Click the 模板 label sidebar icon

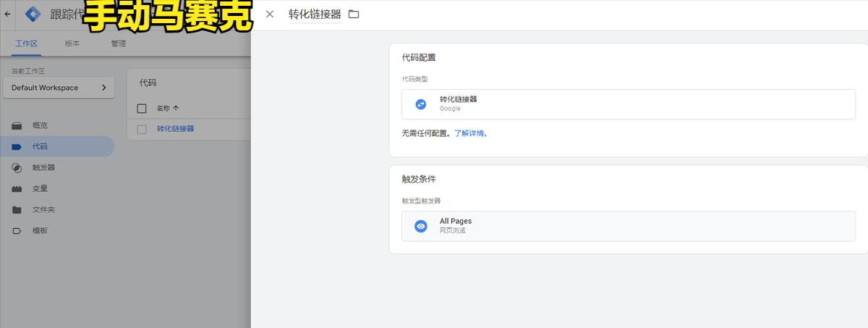click(17, 230)
